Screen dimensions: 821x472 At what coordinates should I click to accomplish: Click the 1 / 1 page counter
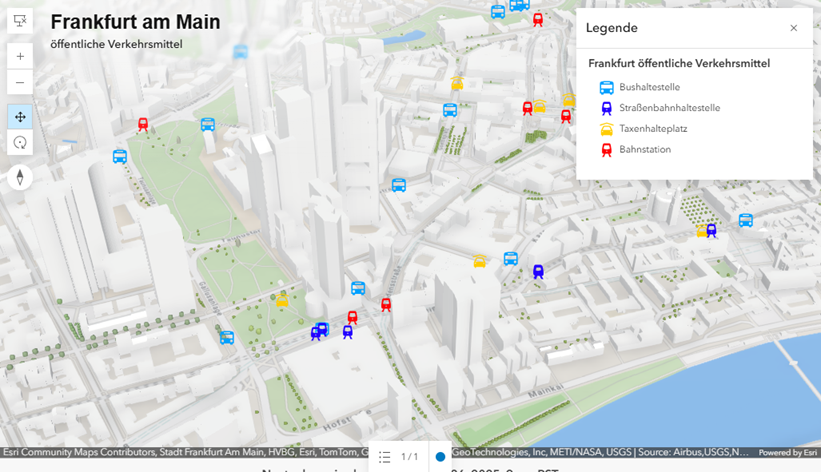409,457
